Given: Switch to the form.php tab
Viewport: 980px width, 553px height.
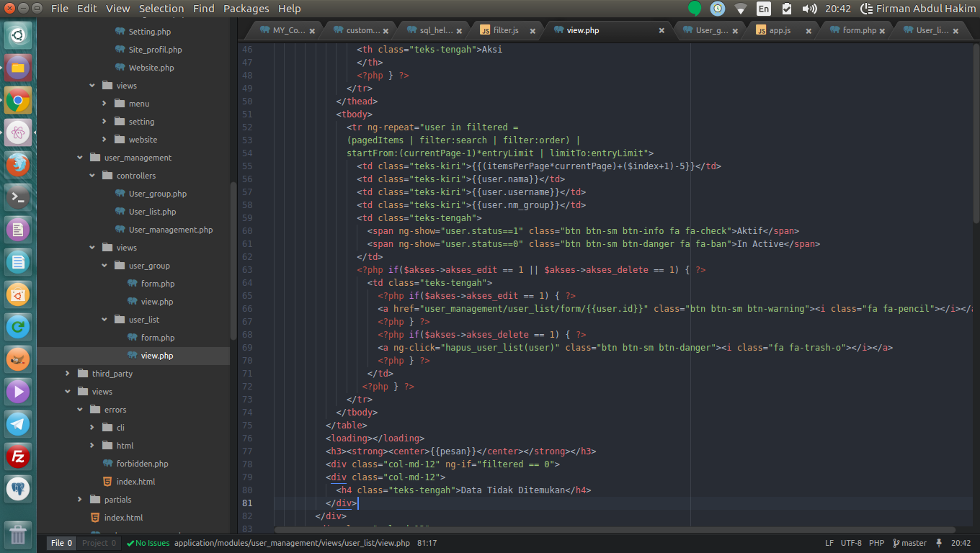Looking at the screenshot, I should click(x=858, y=30).
